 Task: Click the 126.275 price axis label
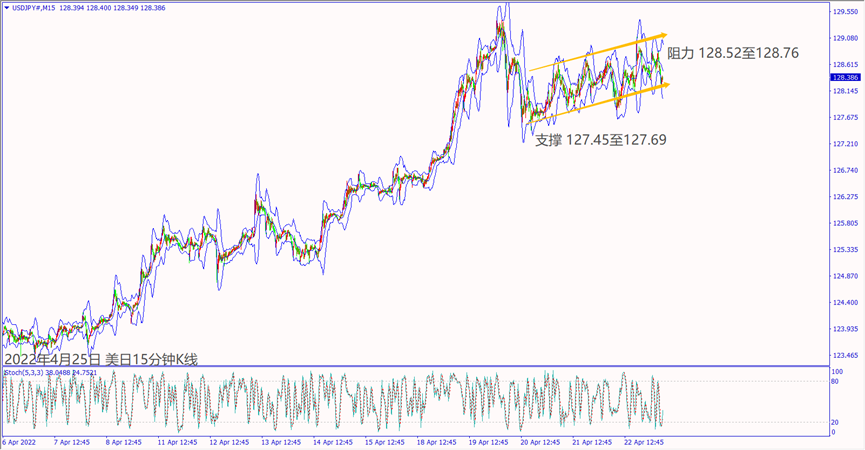(x=845, y=197)
